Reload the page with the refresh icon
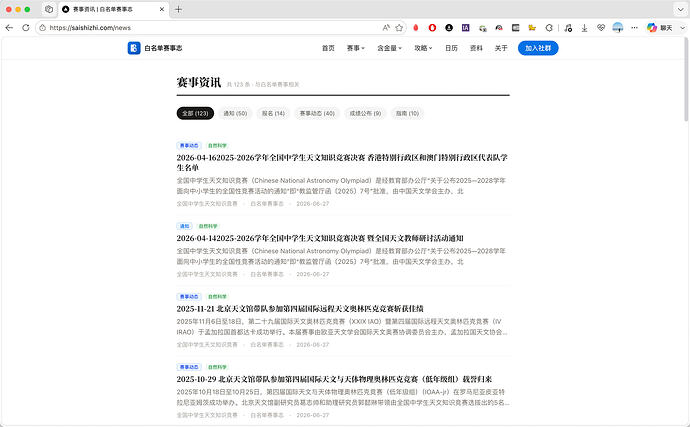 [26, 28]
